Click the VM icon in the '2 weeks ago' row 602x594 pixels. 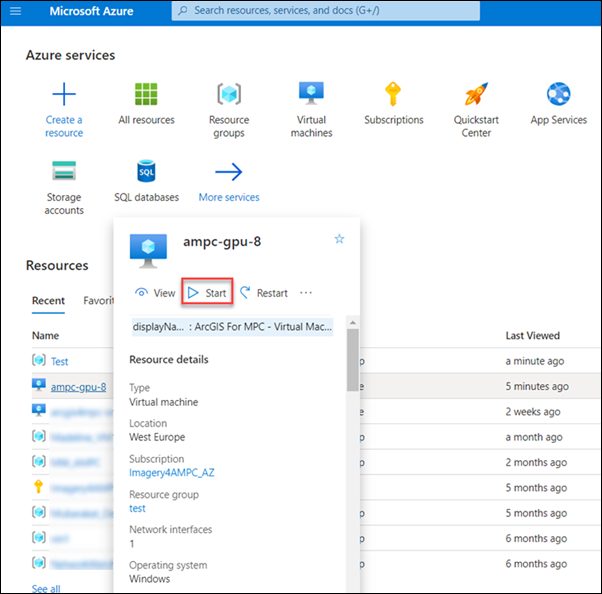click(39, 410)
